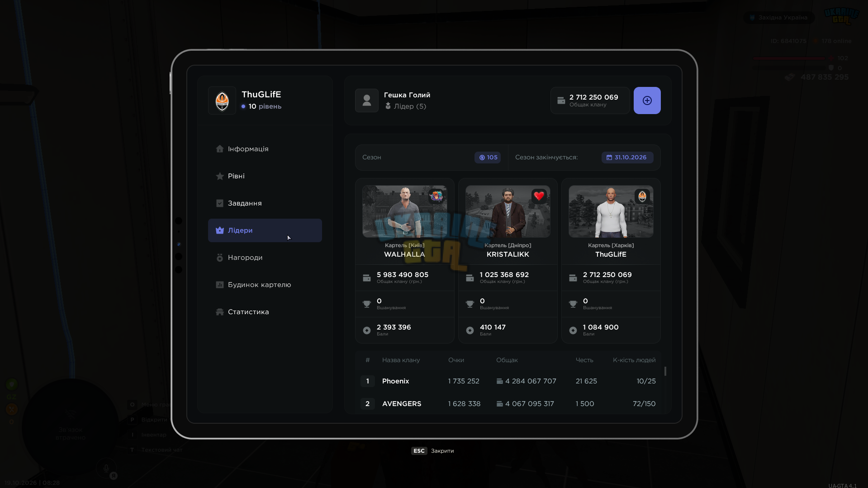Click trophy icon in ThuGLifE Харків card
868x488 pixels.
pos(573,304)
